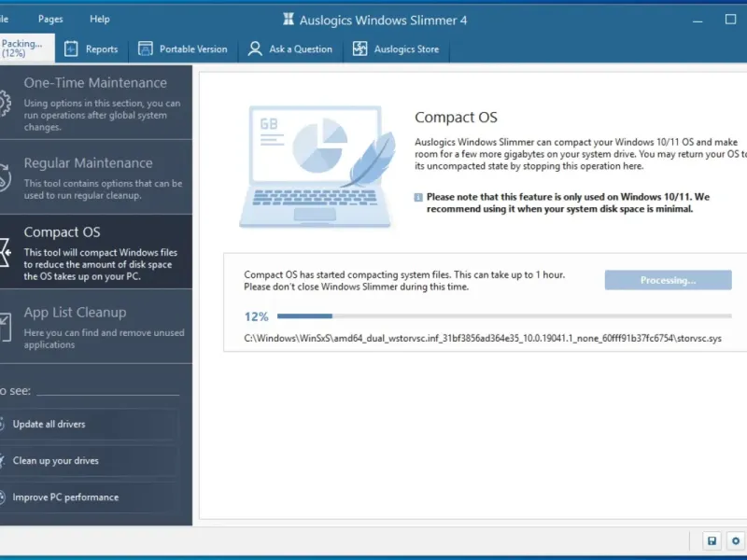Click the Auslogics logo in title bar
This screenshot has height=560, width=747.
coord(289,19)
